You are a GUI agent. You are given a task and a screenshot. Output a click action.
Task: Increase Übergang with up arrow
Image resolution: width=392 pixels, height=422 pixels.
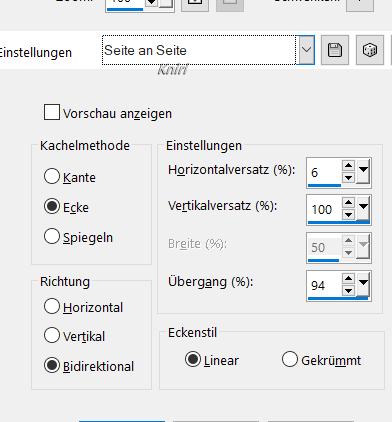[348, 278]
